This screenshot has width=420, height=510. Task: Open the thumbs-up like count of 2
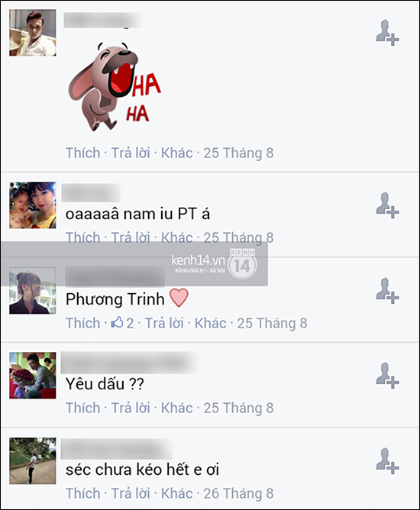click(x=122, y=323)
